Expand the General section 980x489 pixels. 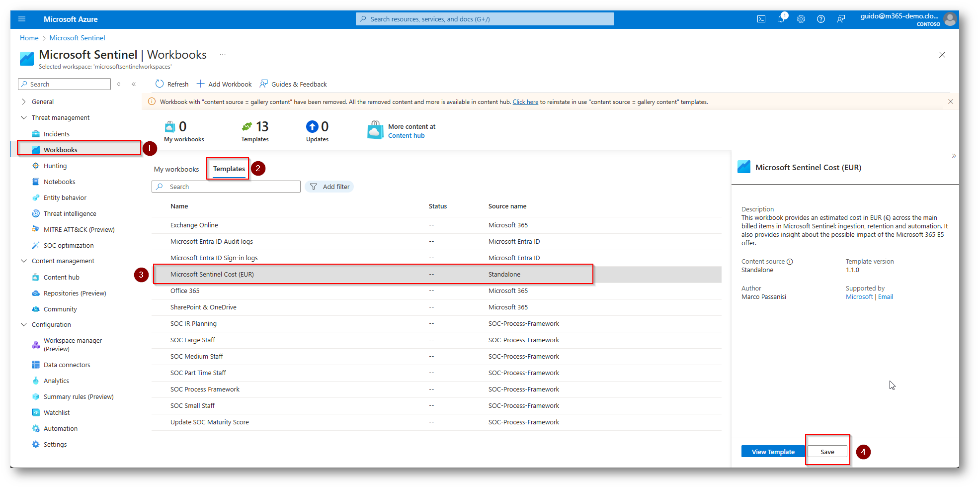[x=23, y=101]
